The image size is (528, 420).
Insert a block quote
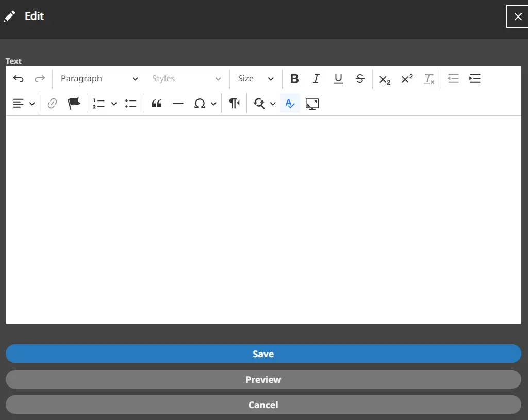[157, 104]
